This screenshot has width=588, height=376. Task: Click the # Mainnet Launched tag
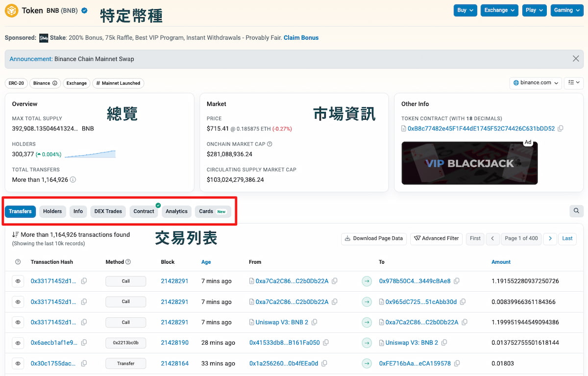(118, 83)
